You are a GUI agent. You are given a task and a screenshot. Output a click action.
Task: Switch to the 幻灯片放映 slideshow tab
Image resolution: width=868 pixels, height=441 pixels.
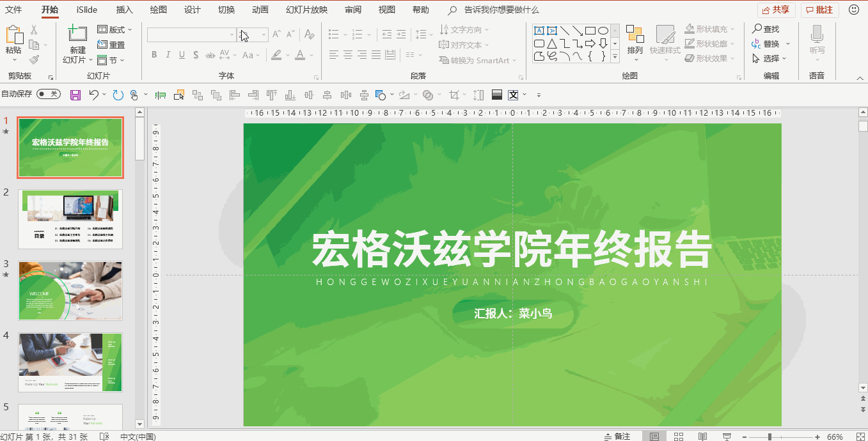pos(306,10)
